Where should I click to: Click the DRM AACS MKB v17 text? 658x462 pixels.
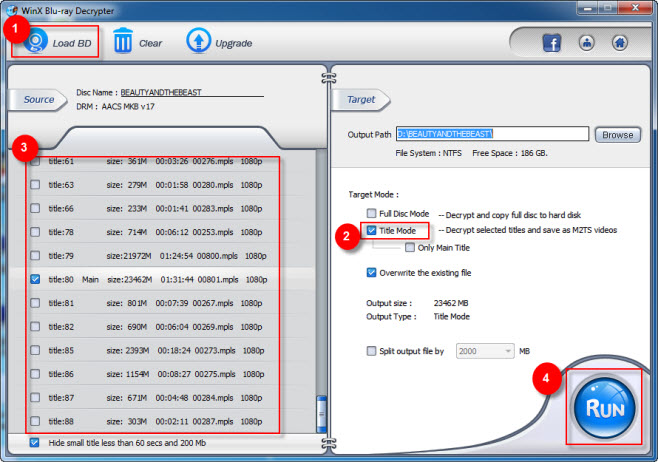coord(115,107)
